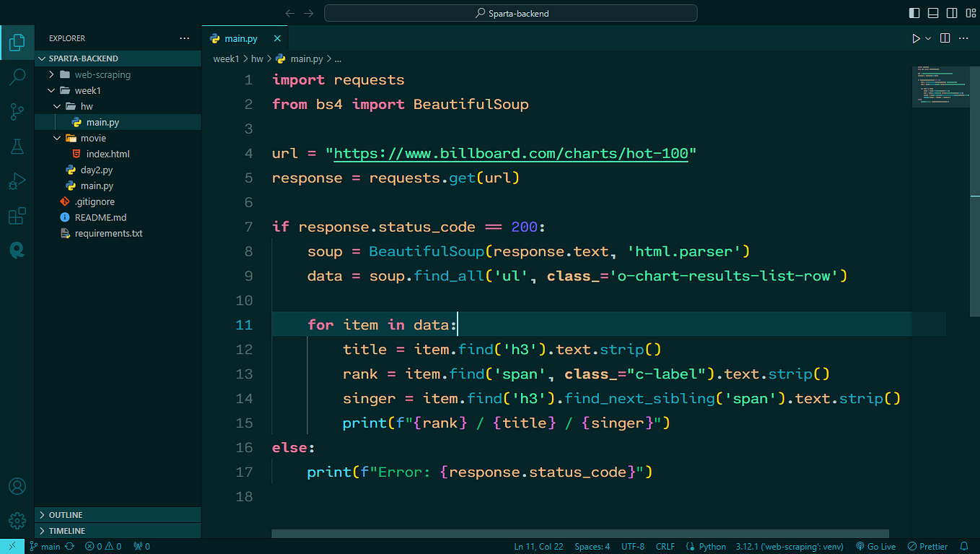Click the Sparta-backend command center search
The image size is (980, 554).
tap(510, 12)
